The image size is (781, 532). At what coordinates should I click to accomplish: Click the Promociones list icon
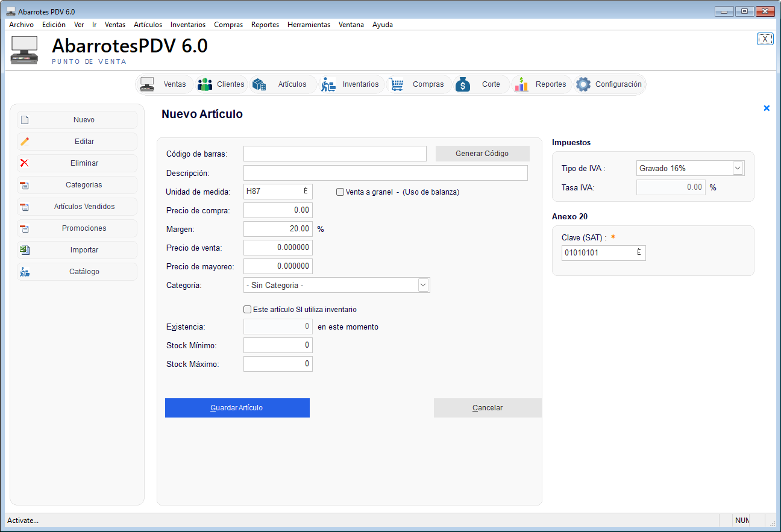point(25,228)
